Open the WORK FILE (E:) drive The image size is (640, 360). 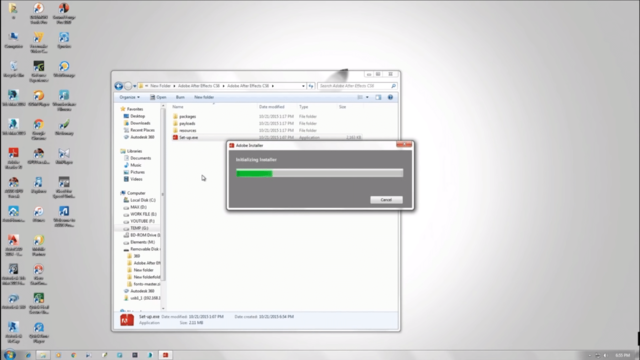143,214
